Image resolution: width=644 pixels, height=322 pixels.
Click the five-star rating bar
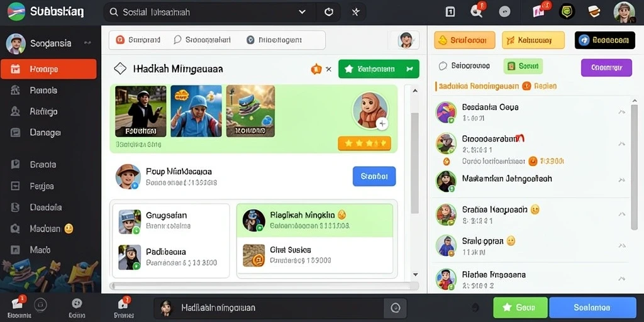364,143
